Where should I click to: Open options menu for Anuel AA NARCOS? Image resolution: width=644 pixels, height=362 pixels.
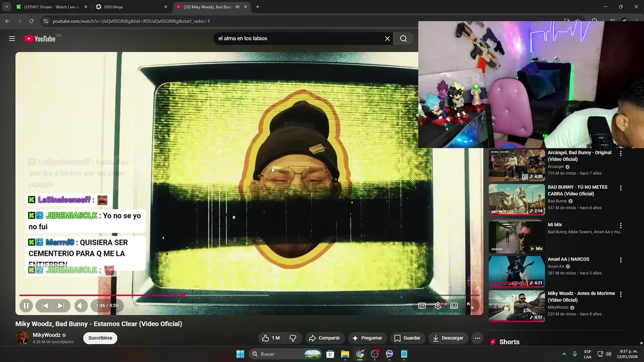[x=620, y=260]
